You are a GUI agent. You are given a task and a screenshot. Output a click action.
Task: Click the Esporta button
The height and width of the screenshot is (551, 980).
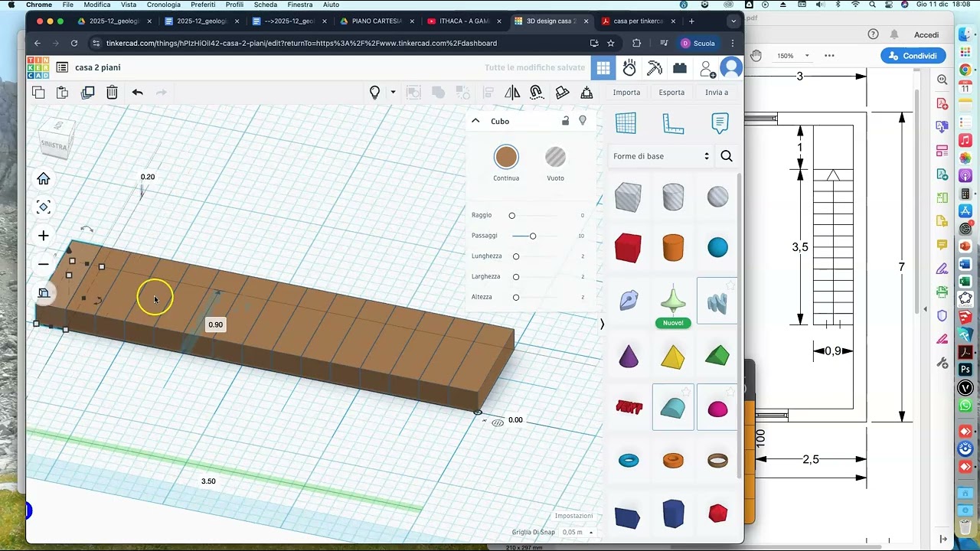(x=671, y=93)
